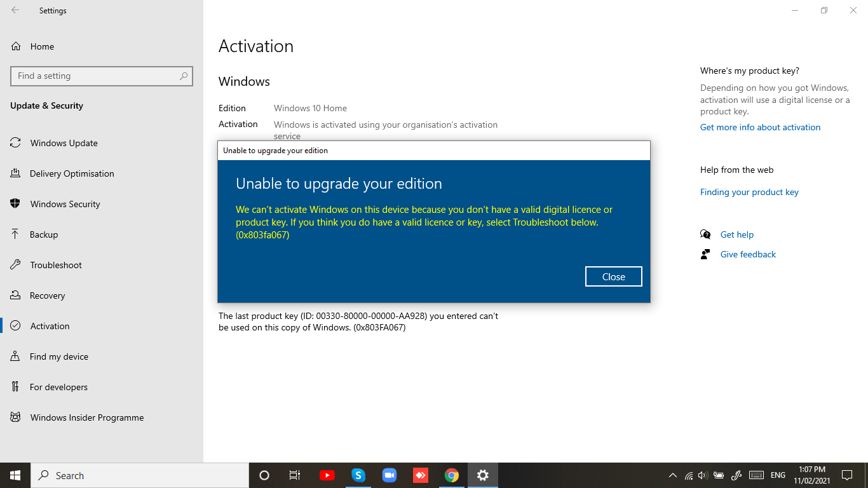Screen dimensions: 868x488
Task: Click the pen workspace tray icon
Action: (x=736, y=475)
